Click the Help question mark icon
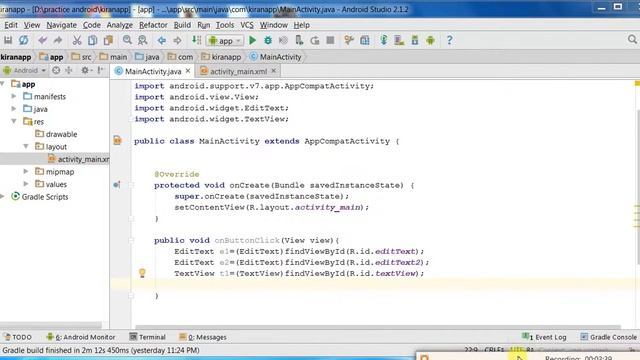Image resolution: width=640 pixels, height=360 pixels. click(x=449, y=40)
